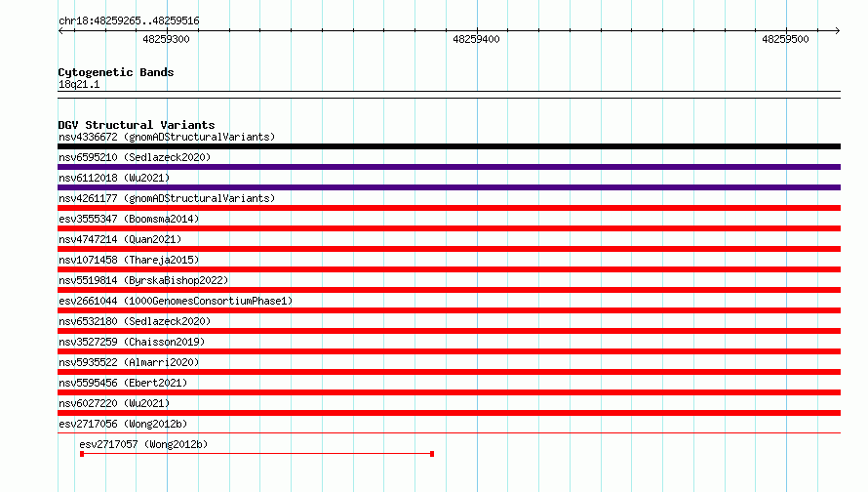868x492 pixels.
Task: Open the nsv1071458 (Thareja2015) label
Action: [129, 260]
